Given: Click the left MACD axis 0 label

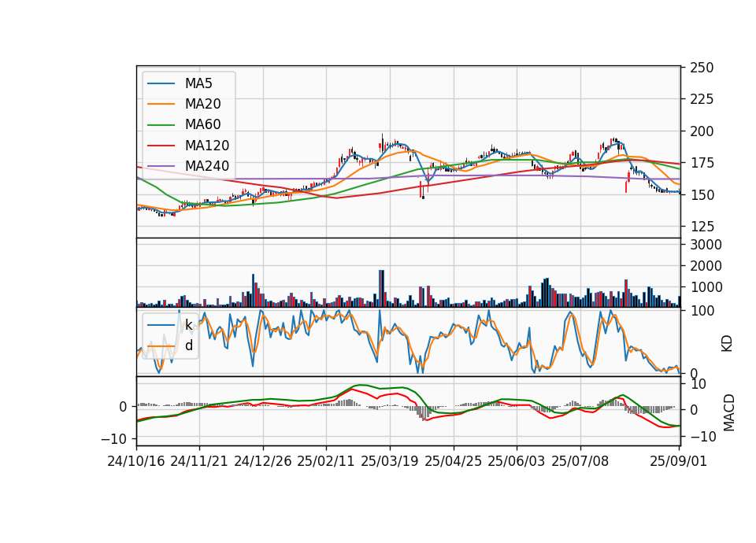Looking at the screenshot, I should coord(123,407).
